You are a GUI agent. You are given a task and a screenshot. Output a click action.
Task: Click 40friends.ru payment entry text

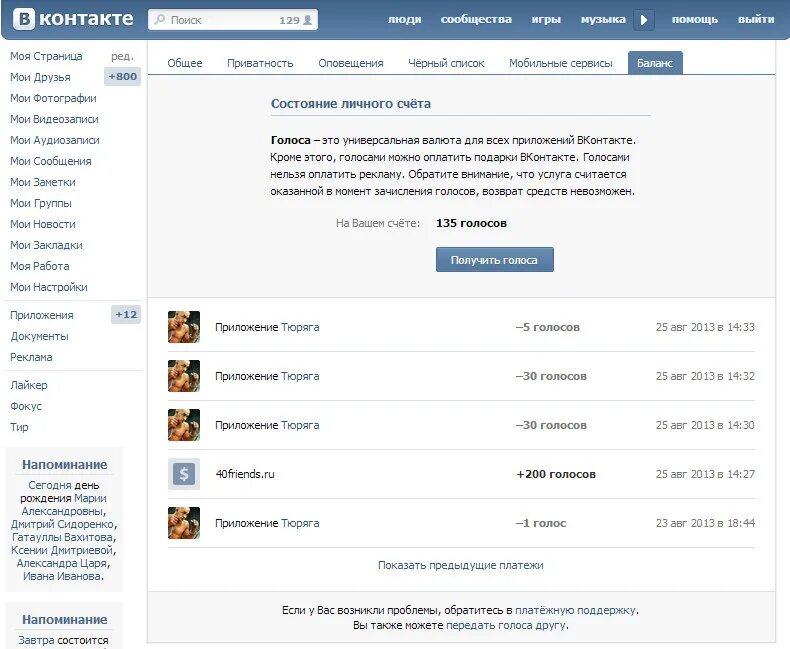tap(245, 474)
